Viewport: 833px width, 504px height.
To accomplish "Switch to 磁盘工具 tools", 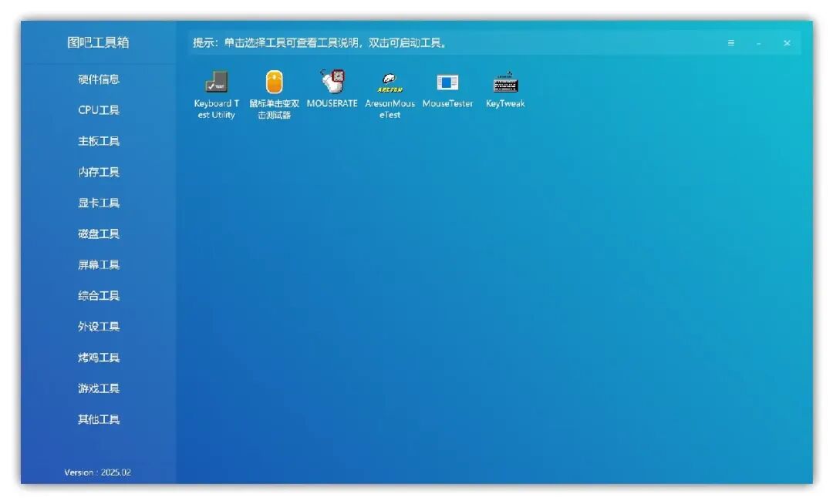I will 98,234.
